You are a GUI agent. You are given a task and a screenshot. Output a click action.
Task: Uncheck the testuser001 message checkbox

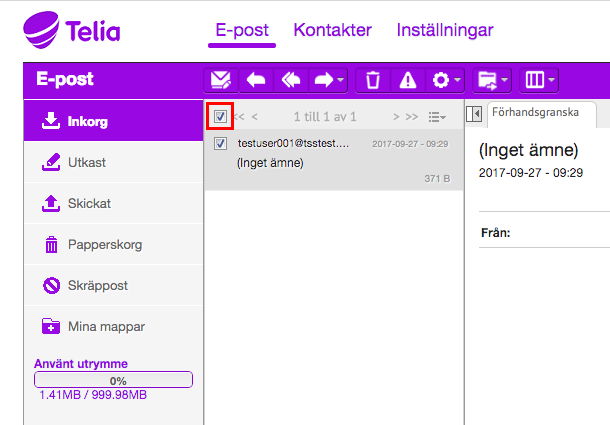[x=220, y=144]
